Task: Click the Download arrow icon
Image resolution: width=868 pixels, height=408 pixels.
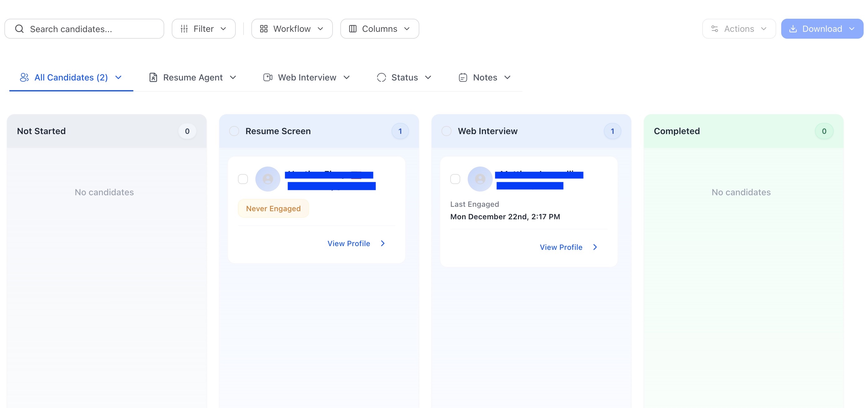Action: tap(793, 29)
